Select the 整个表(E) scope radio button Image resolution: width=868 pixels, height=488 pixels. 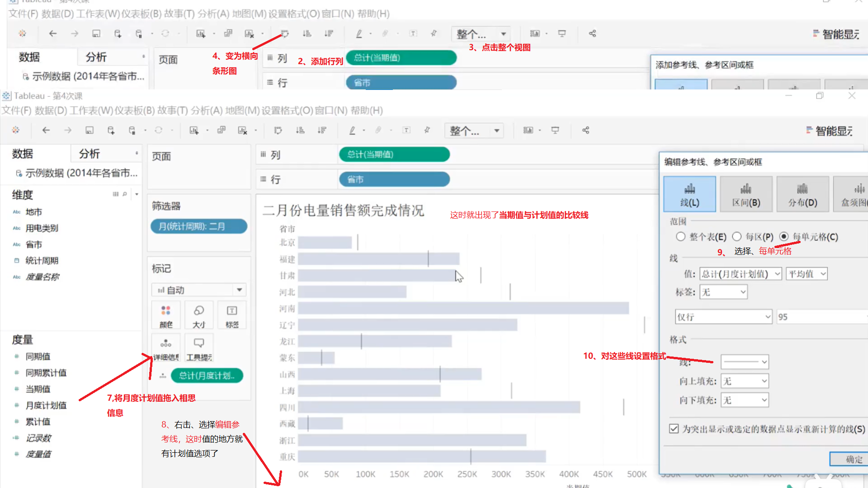click(x=681, y=237)
